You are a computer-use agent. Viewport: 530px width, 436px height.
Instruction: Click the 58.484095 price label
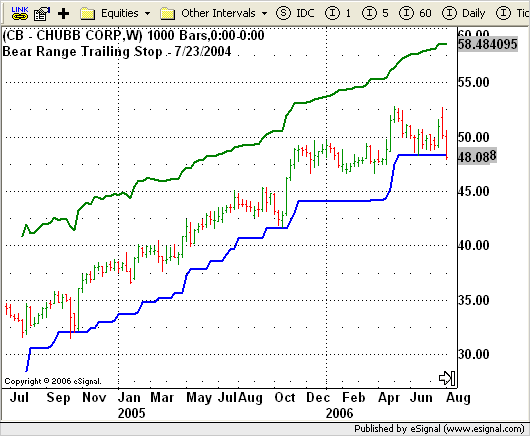(x=488, y=44)
